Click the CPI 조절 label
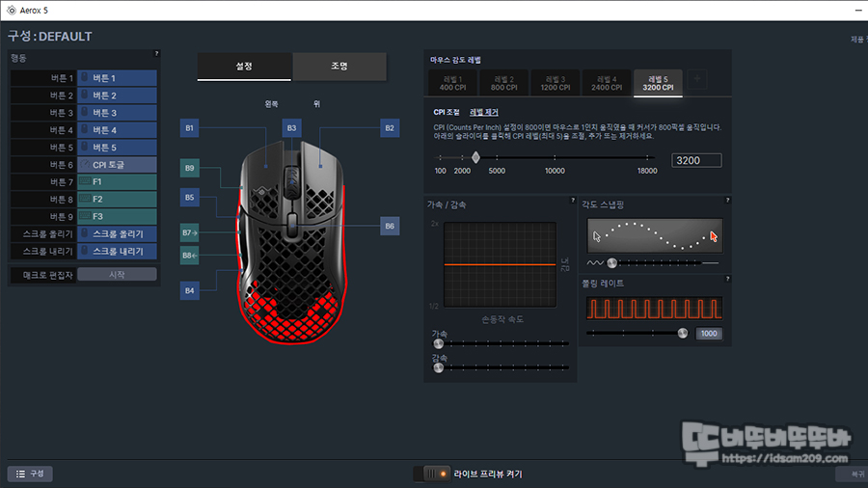Viewport: 868px width, 488px height. [447, 112]
